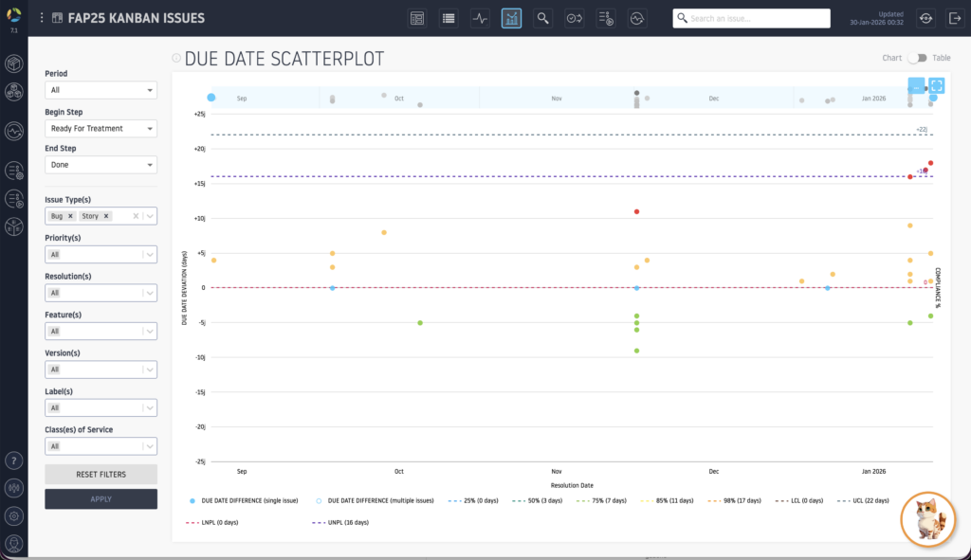Click the Apply button
The width and height of the screenshot is (971, 560).
tap(101, 499)
